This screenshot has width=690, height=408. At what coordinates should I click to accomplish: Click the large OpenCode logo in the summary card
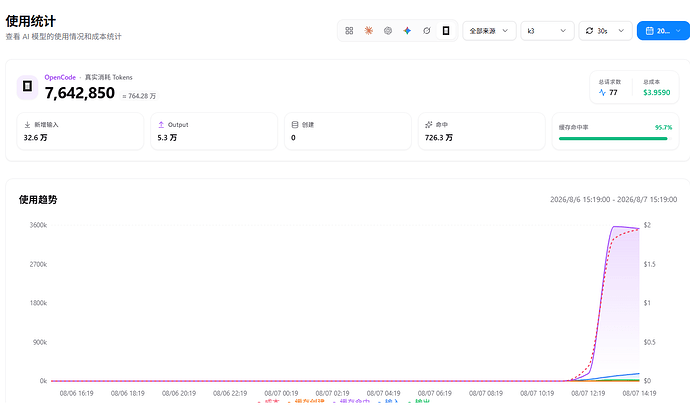click(27, 87)
